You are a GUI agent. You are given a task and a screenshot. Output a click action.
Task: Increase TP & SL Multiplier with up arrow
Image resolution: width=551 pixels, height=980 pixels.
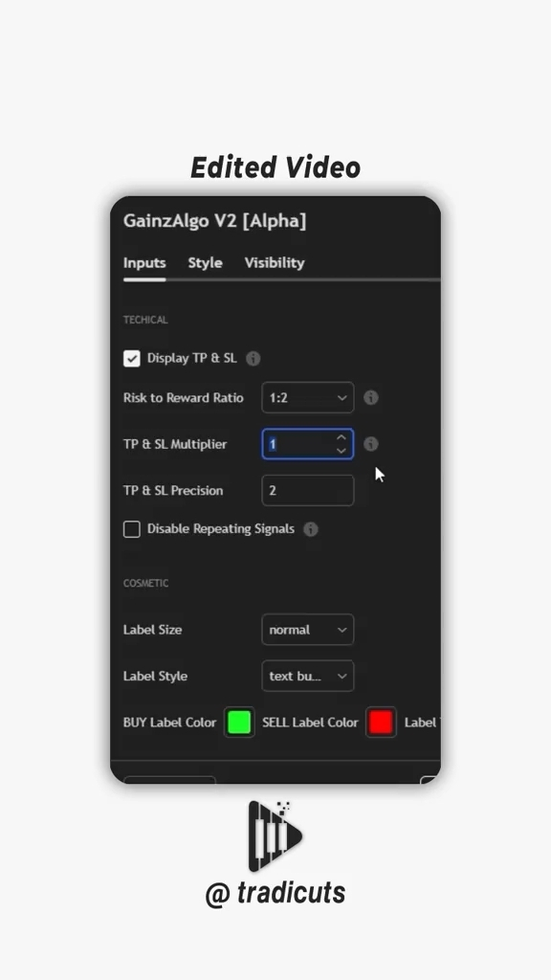342,437
